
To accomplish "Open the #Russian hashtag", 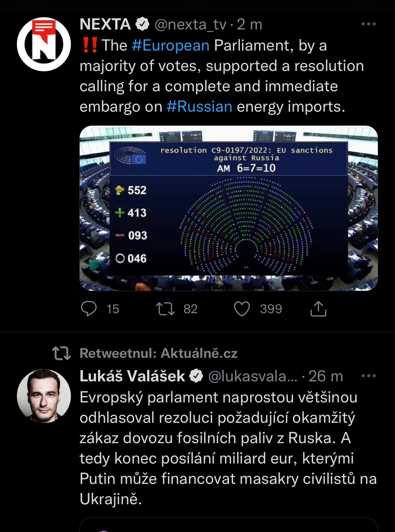I will 199,107.
